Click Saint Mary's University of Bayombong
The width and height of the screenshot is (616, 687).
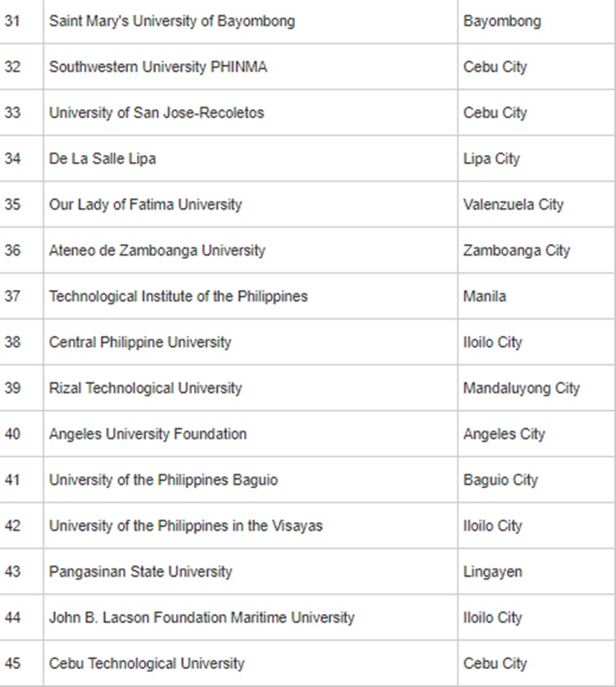click(172, 21)
